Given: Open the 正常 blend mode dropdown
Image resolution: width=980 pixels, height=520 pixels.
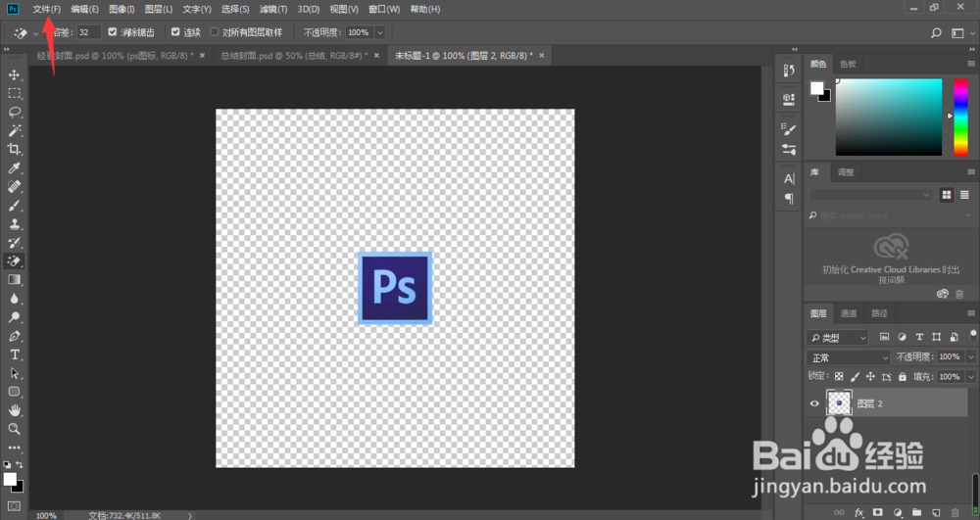Looking at the screenshot, I should click(848, 357).
